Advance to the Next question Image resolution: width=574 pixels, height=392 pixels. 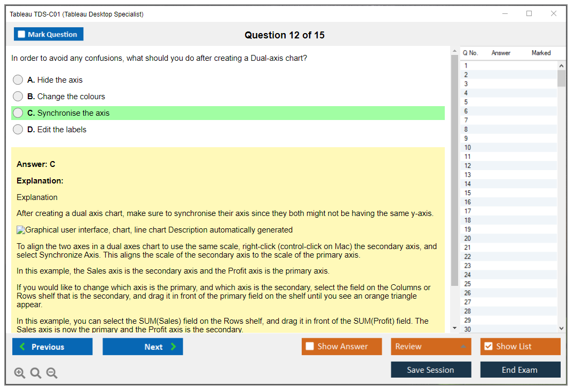coord(143,347)
